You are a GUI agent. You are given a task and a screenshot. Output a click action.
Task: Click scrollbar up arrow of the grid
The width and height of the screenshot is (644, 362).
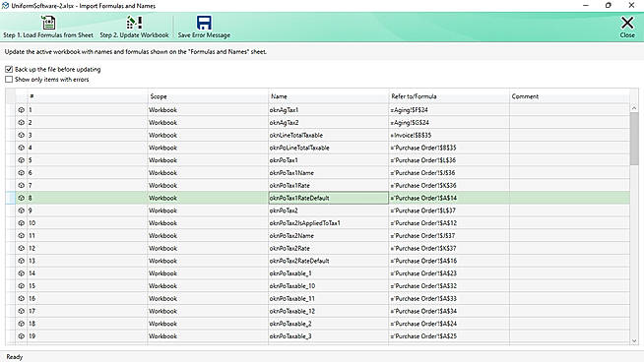(x=634, y=108)
